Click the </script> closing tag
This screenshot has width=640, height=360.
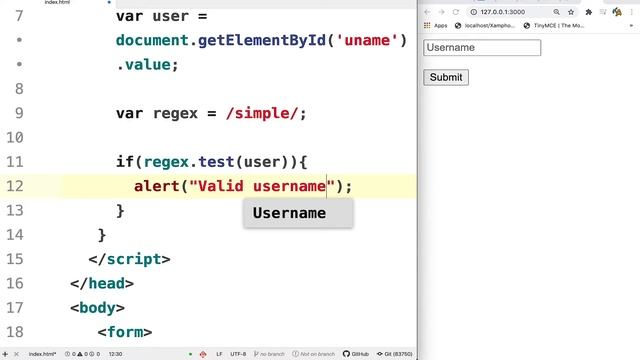(x=129, y=260)
